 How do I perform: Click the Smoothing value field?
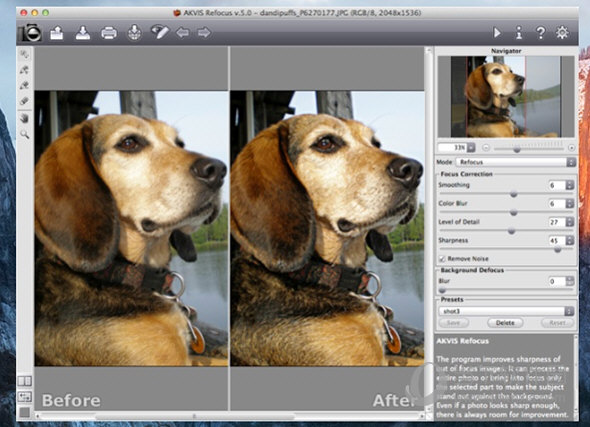[557, 185]
